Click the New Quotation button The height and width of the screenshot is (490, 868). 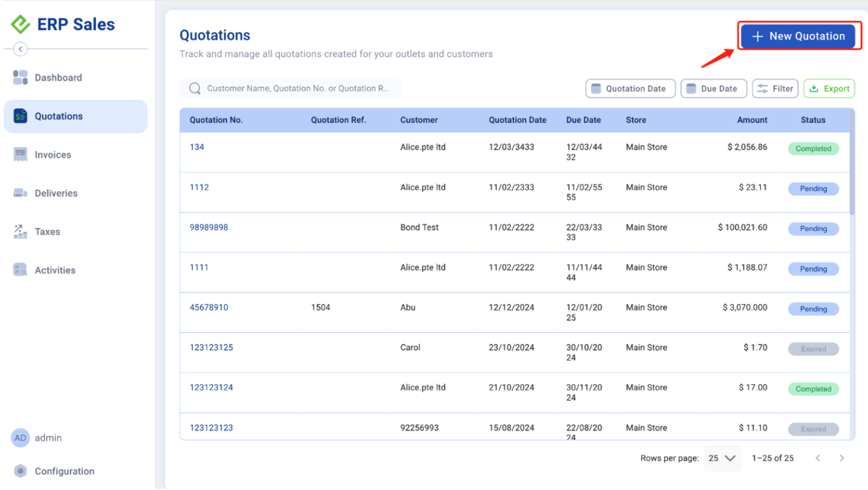[x=798, y=37]
